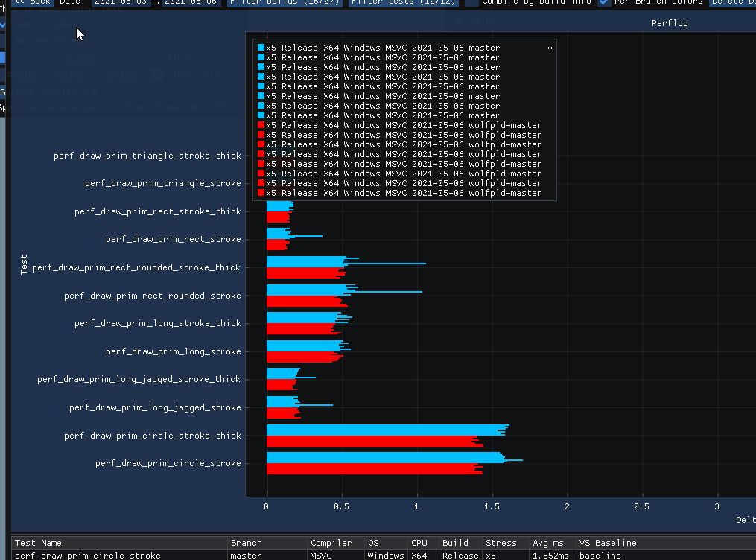Click the "Delete Da..." button in toolbar
The image size is (756, 560).
click(734, 3)
